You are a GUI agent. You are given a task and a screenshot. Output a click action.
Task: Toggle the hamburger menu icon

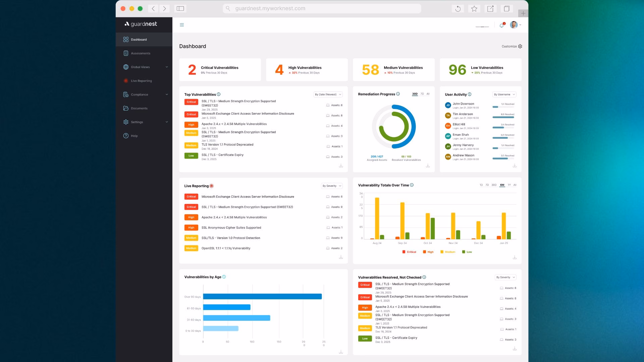(x=182, y=25)
